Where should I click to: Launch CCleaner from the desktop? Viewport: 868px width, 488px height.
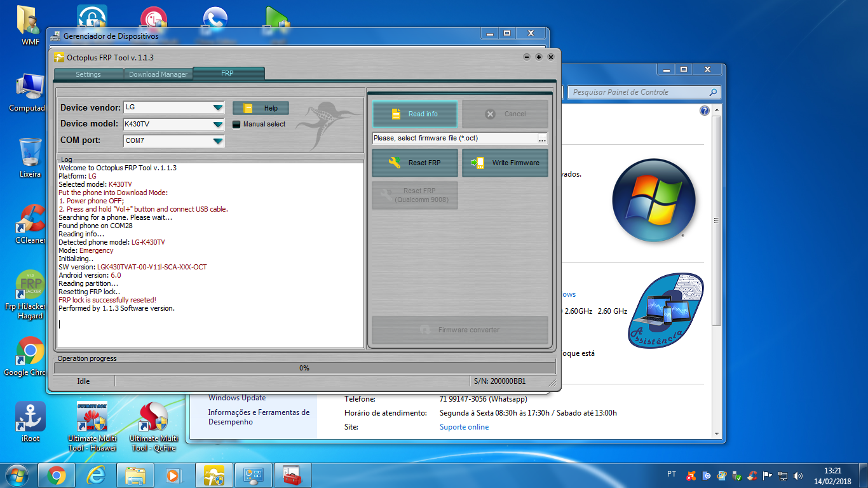(x=30, y=224)
